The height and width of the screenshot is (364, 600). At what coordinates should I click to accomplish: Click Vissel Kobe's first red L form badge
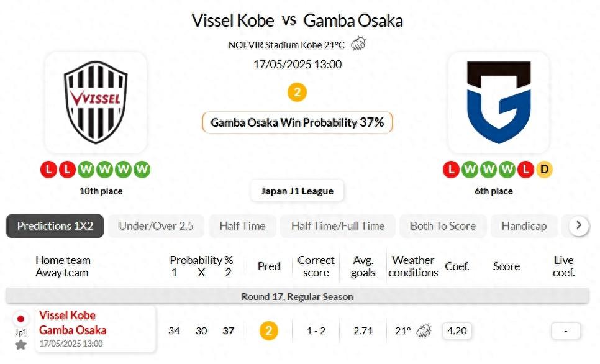(49, 169)
